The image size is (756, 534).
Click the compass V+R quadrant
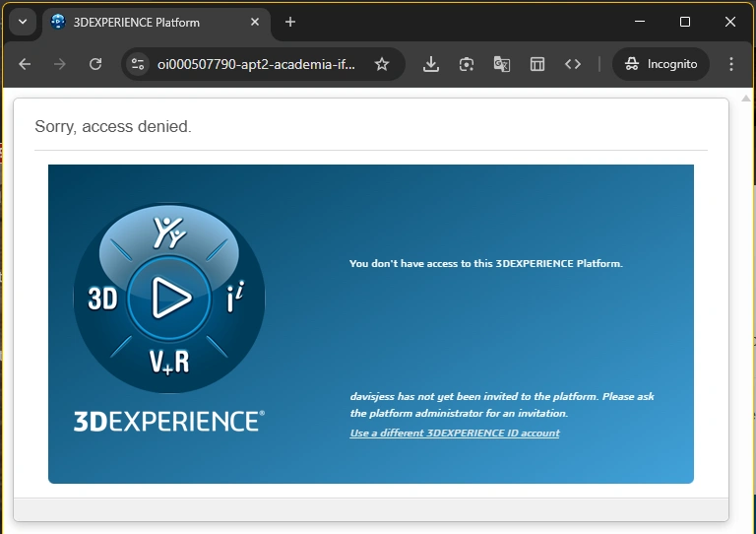pyautogui.click(x=169, y=362)
